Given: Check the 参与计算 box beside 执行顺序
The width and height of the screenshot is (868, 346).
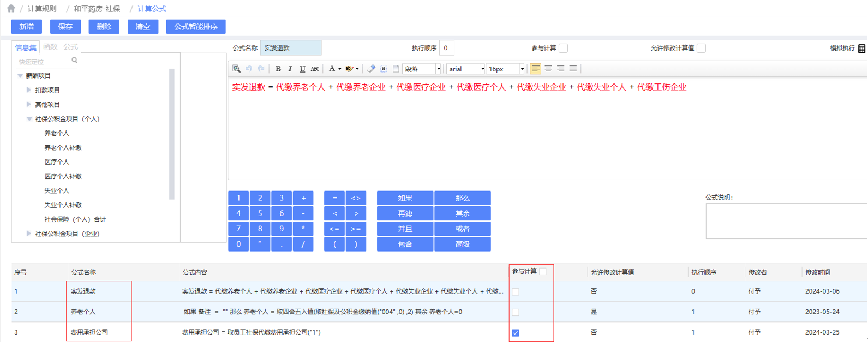Looking at the screenshot, I should pos(564,48).
